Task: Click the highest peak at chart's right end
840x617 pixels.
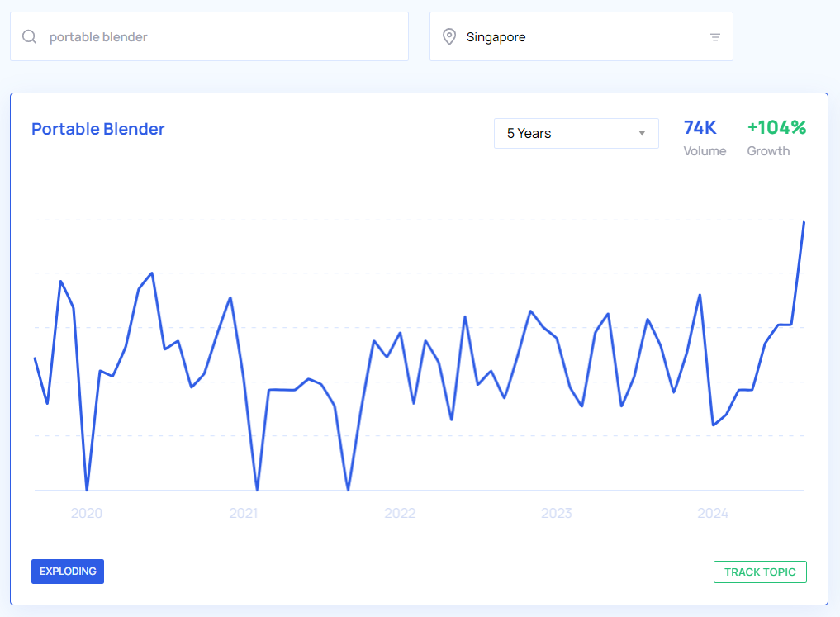Action: [x=804, y=222]
